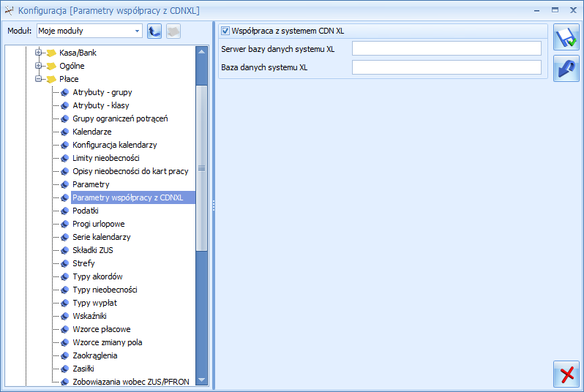Click the yellow folder icon for Kasa/Bank

51,53
